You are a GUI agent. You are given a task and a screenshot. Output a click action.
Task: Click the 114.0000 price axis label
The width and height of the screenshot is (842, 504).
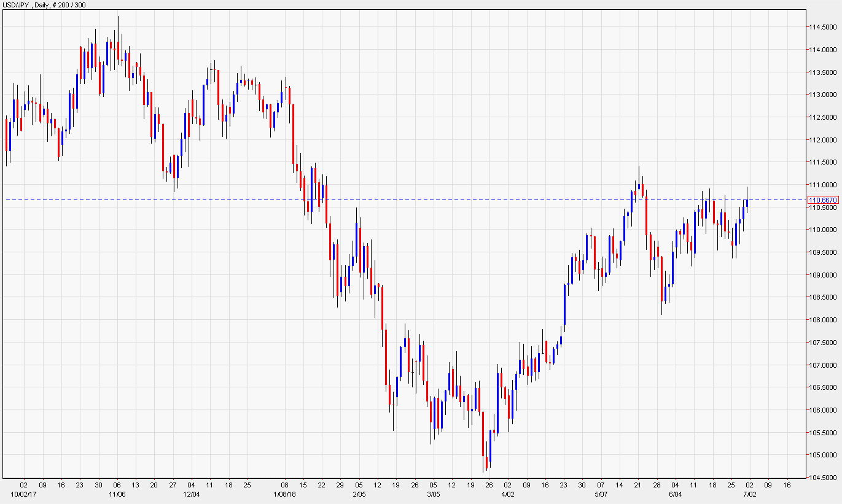(x=823, y=50)
